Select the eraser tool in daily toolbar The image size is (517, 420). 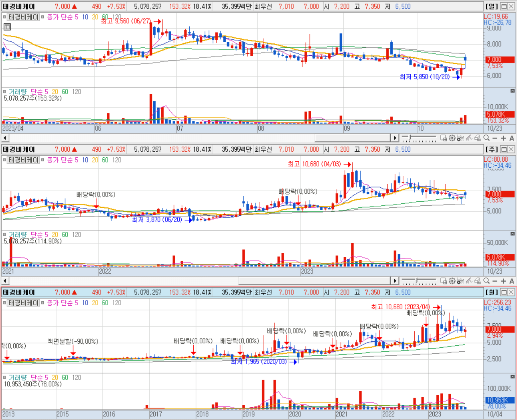(x=478, y=138)
